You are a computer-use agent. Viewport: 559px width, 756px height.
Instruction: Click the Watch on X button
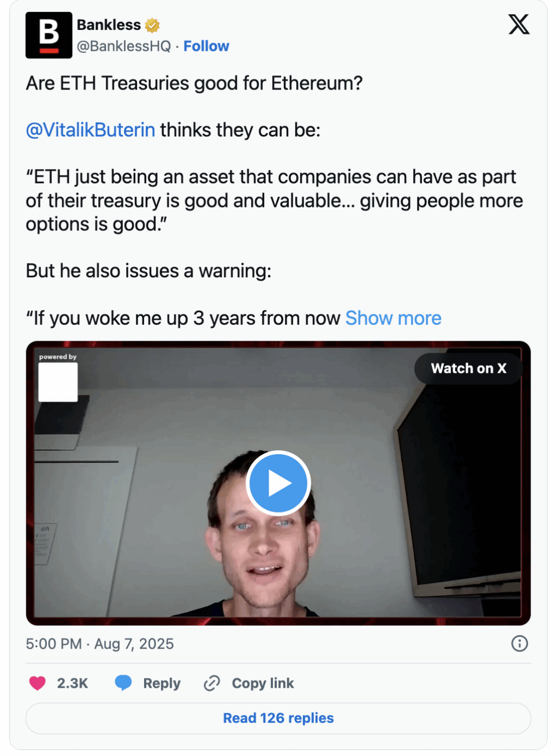click(468, 368)
